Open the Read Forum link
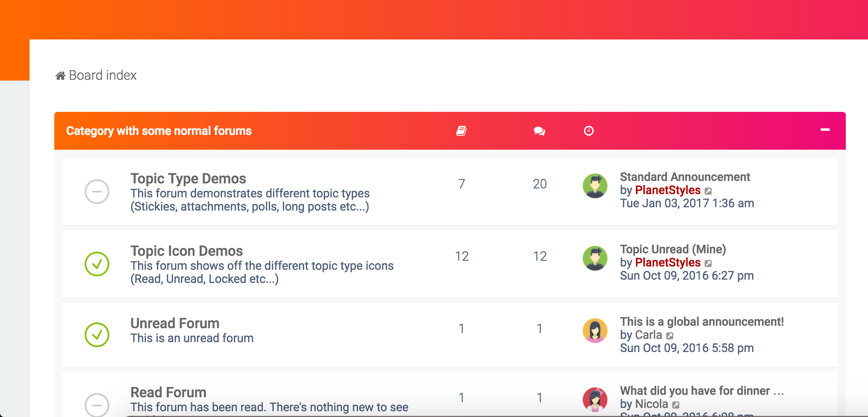The image size is (868, 417). [169, 392]
